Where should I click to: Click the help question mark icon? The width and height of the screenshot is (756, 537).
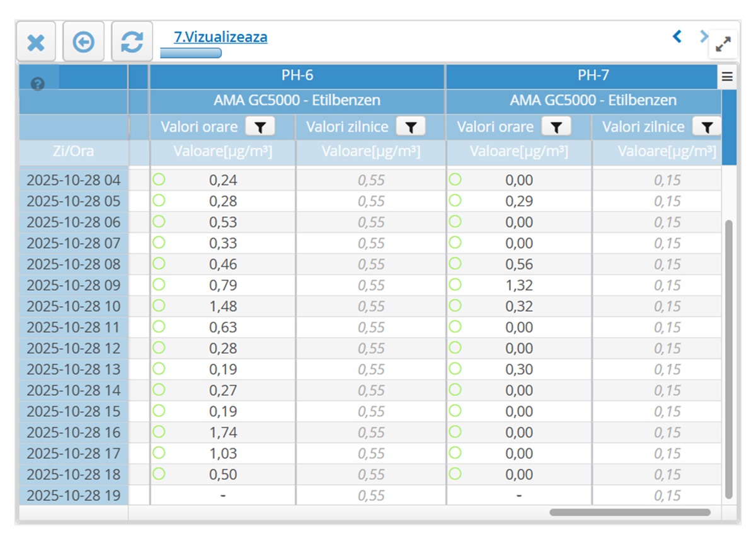click(38, 84)
